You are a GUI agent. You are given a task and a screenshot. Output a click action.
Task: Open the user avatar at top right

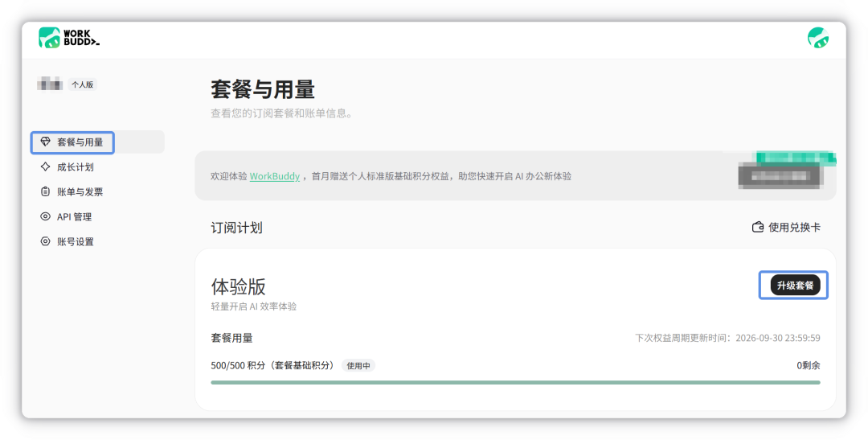tap(818, 38)
